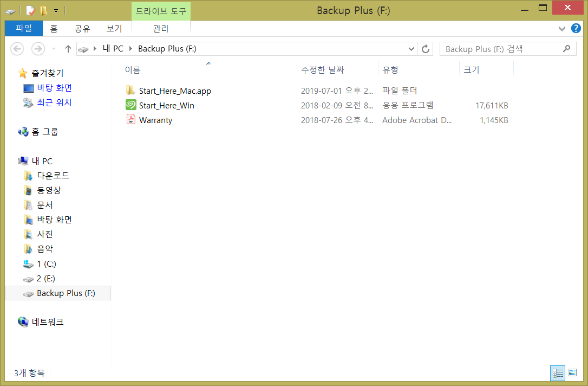This screenshot has width=588, height=386.
Task: Open 바탕 화면 under 내 PC
Action: click(54, 219)
